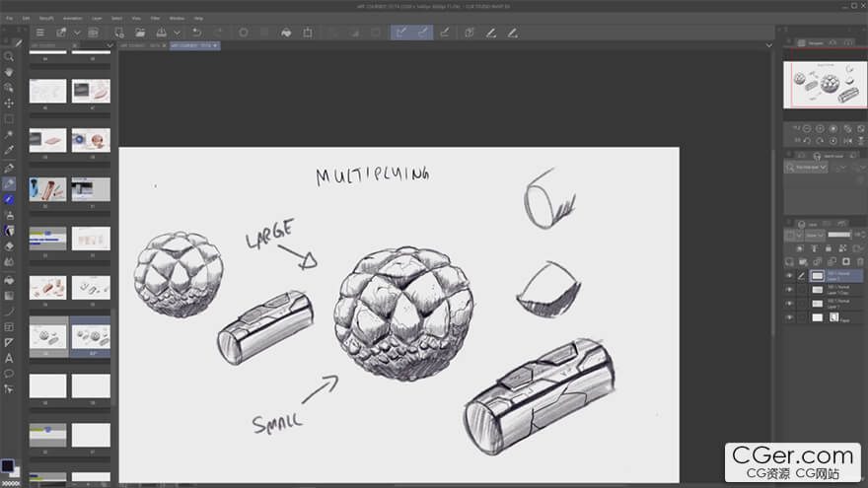Image resolution: width=868 pixels, height=488 pixels.
Task: Click the canvas vertical scrollbar
Action: coord(773,241)
